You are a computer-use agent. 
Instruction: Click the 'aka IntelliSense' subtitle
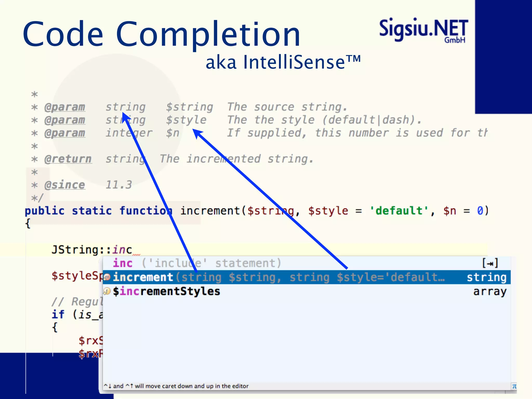pyautogui.click(x=283, y=62)
